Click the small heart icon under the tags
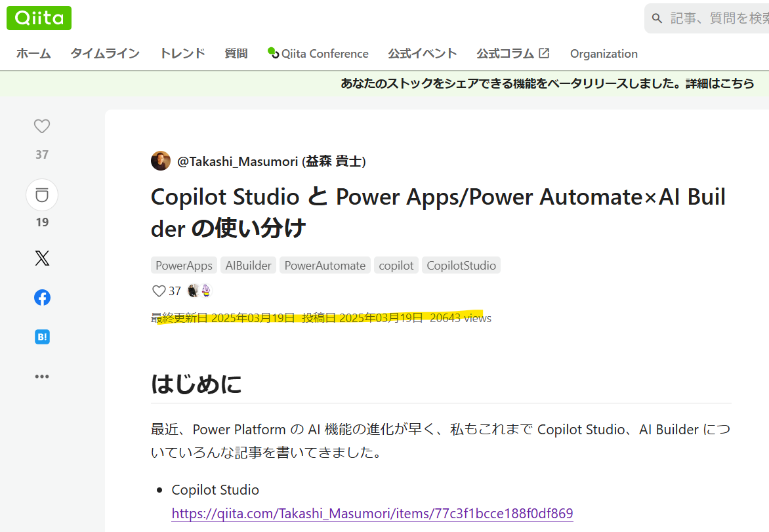This screenshot has height=532, width=769. click(158, 291)
